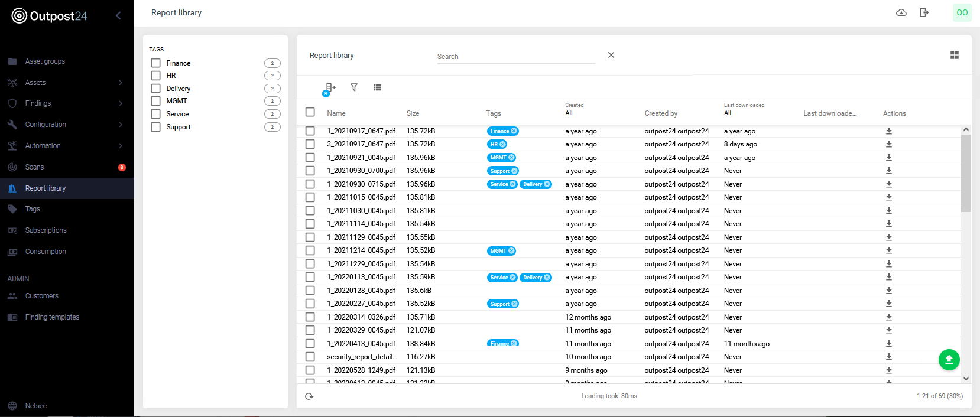
Task: Collapse the sidebar with the chevron arrow
Action: (118, 15)
